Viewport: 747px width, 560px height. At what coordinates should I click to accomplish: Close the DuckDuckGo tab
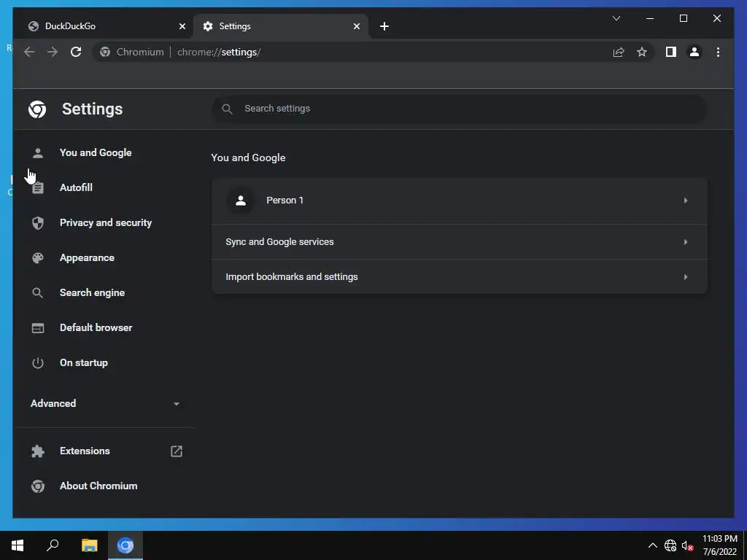tap(182, 26)
